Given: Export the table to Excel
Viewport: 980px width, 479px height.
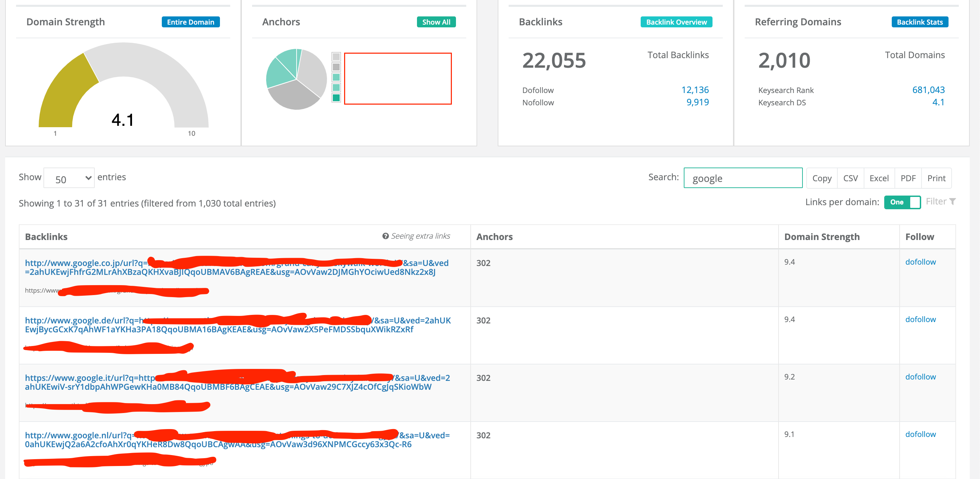Looking at the screenshot, I should (x=879, y=178).
